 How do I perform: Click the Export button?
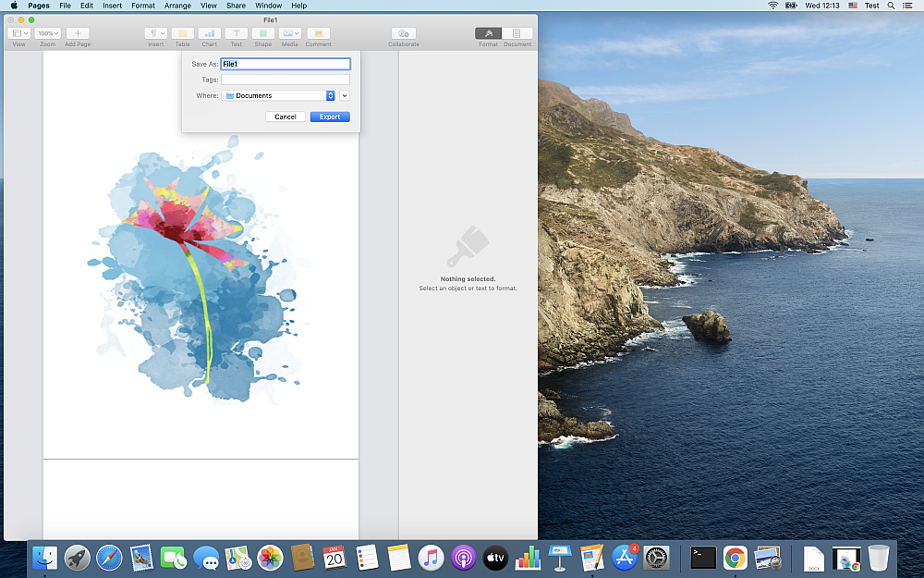pyautogui.click(x=330, y=117)
